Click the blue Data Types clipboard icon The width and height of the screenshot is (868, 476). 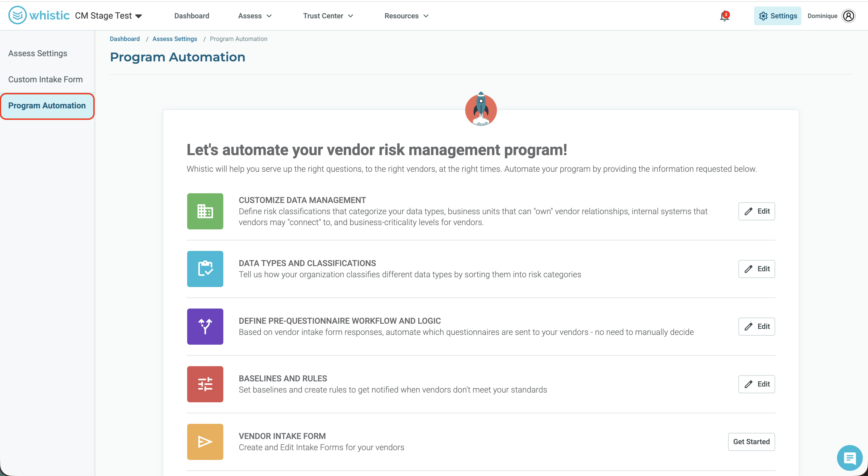point(205,269)
